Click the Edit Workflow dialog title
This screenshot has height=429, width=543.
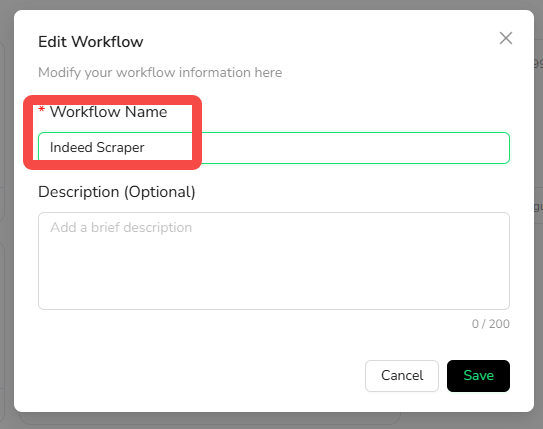pyautogui.click(x=90, y=42)
